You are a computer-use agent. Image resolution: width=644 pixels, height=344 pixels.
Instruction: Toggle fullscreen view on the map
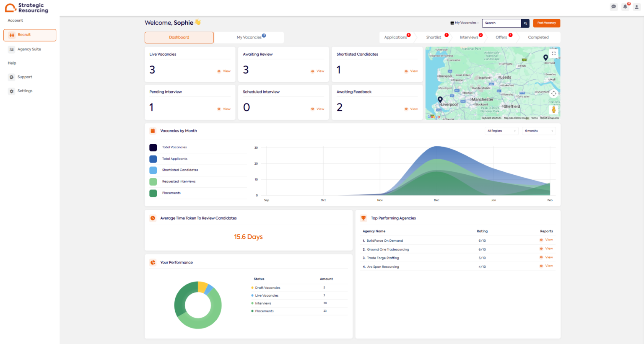tap(553, 54)
